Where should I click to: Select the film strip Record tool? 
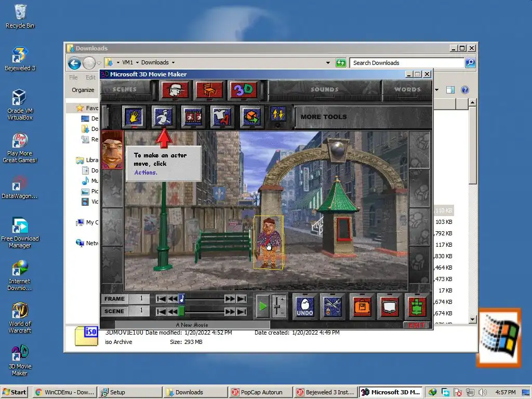(193, 117)
